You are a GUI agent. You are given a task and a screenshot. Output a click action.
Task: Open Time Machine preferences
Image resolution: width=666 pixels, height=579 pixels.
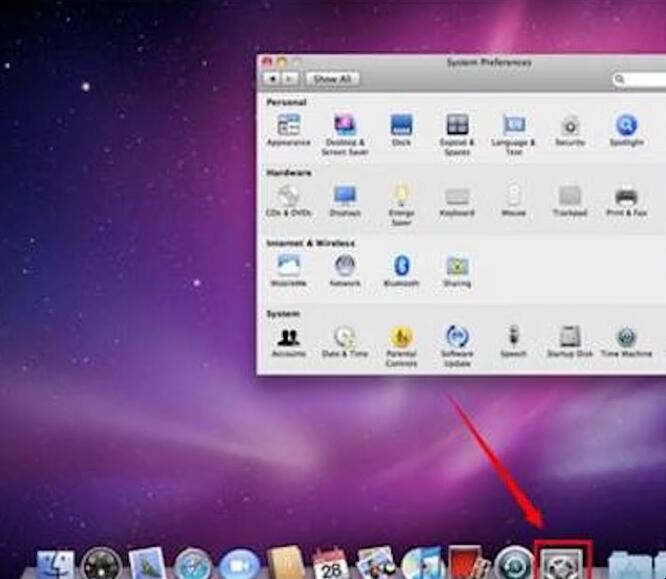coord(626,338)
